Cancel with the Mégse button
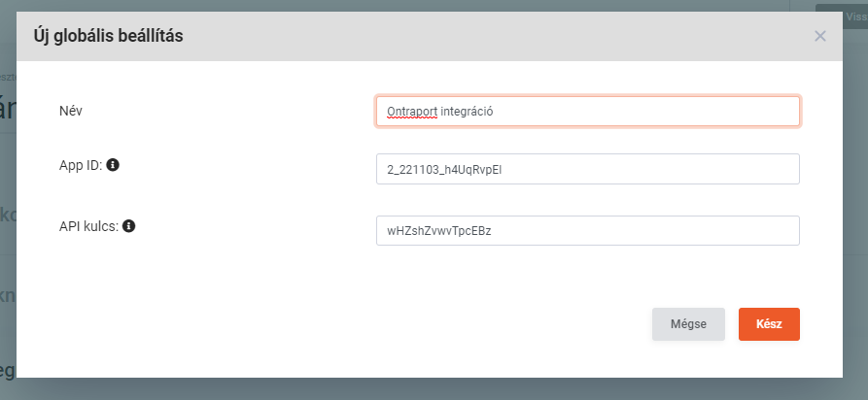 tap(688, 324)
